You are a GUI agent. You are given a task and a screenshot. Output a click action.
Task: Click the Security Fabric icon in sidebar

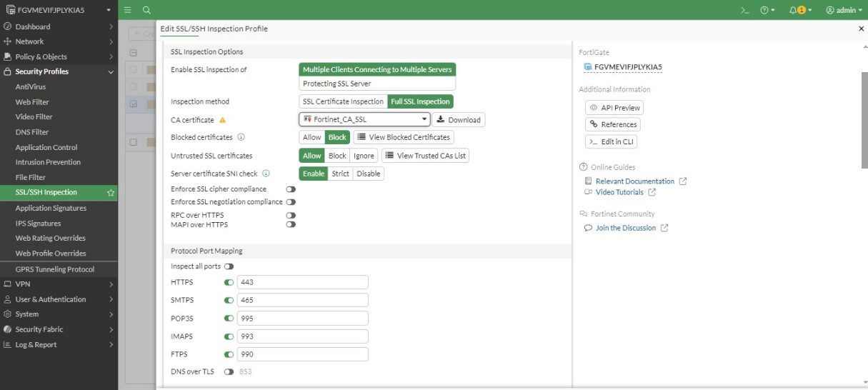[8, 329]
